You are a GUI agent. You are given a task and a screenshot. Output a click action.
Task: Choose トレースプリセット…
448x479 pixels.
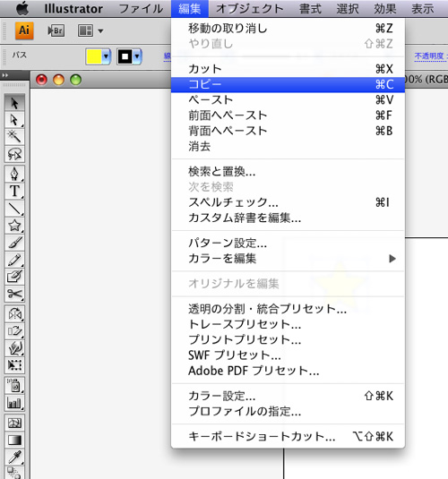pos(289,324)
